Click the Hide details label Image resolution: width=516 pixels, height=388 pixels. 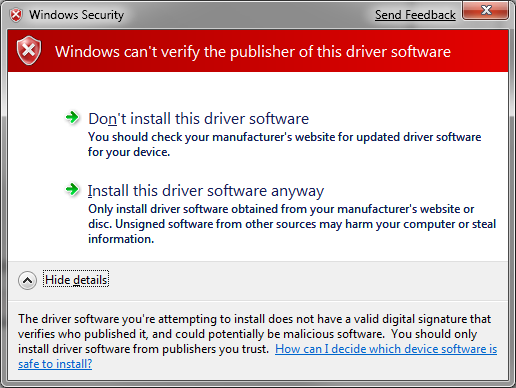coord(76,280)
